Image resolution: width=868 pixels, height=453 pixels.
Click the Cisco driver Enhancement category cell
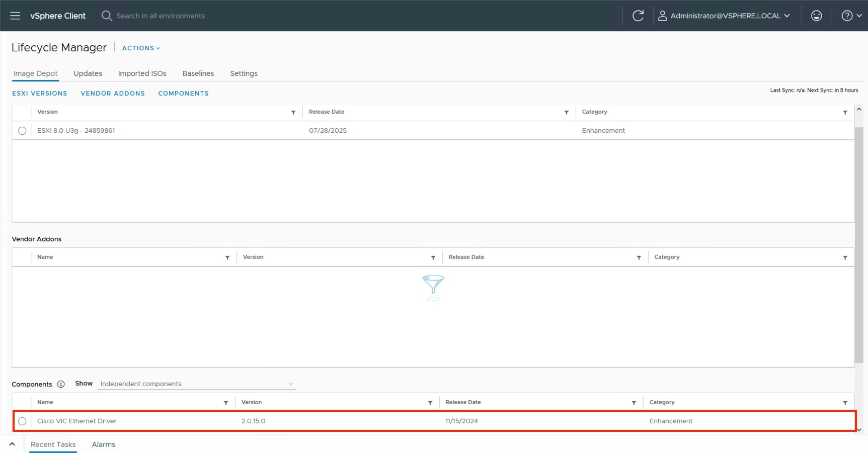coord(671,421)
